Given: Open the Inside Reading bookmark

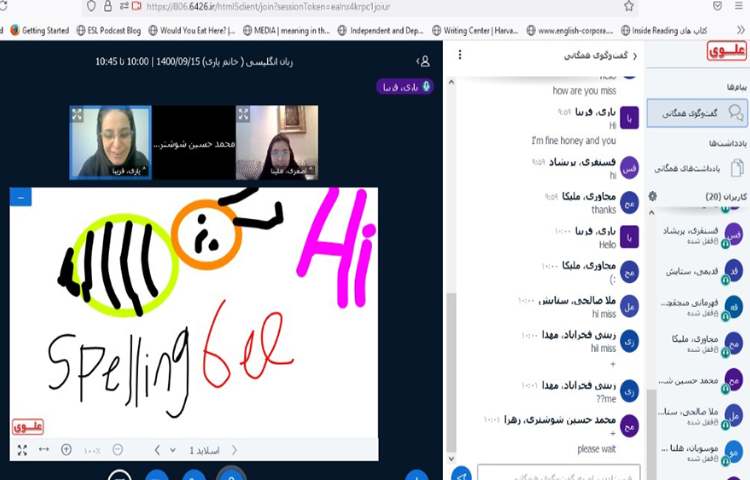Looking at the screenshot, I should (x=664, y=31).
